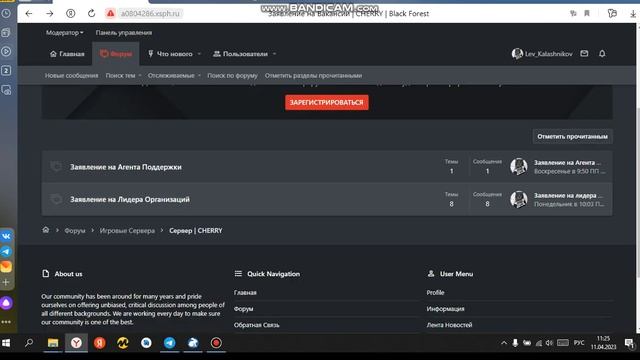Image resolution: width=640 pixels, height=360 pixels.
Task: Click the РУС language indicator
Action: (579, 343)
